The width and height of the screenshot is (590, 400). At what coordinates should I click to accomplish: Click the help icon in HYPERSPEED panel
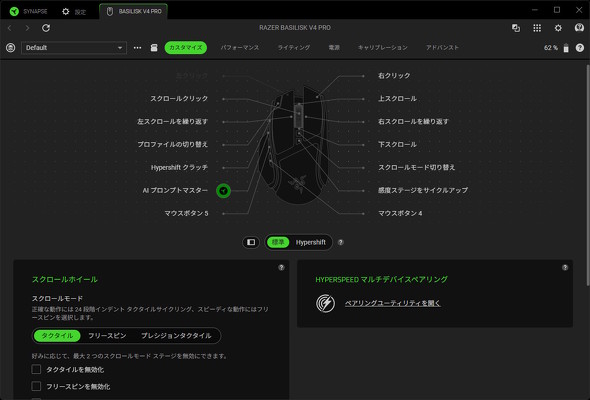click(x=565, y=268)
